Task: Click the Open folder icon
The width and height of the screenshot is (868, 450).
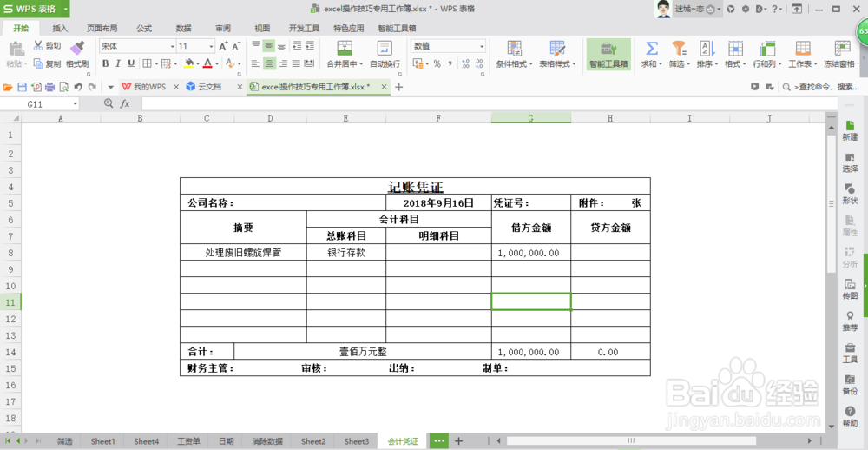Action: (8, 87)
